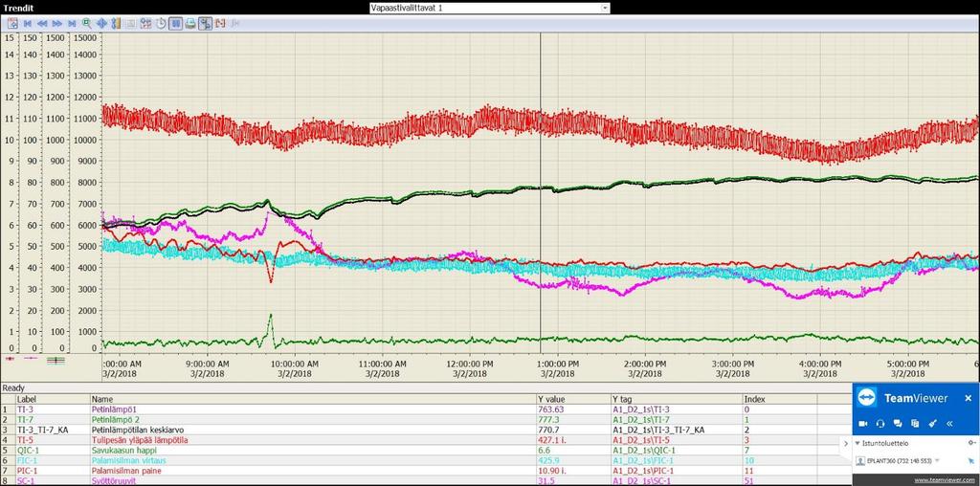The width and height of the screenshot is (980, 486).
Task: Open the www.teamviewer.com link
Action: (945, 480)
